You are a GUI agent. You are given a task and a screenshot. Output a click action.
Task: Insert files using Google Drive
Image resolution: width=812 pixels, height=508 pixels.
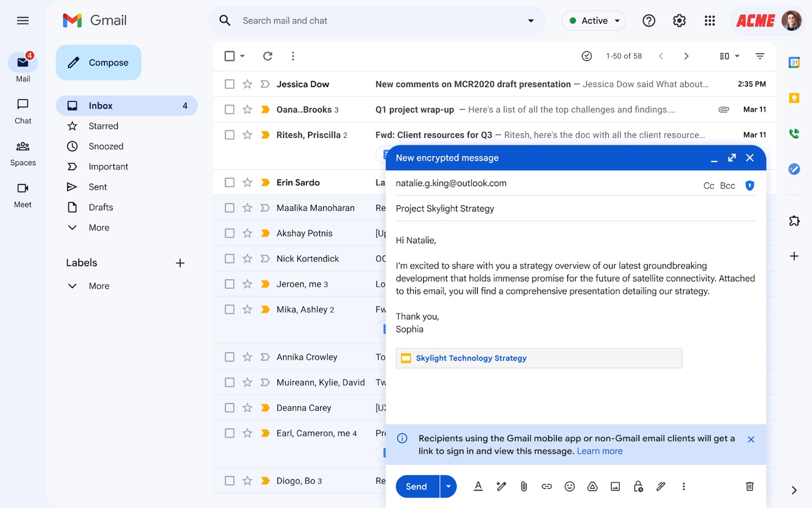coord(592,486)
